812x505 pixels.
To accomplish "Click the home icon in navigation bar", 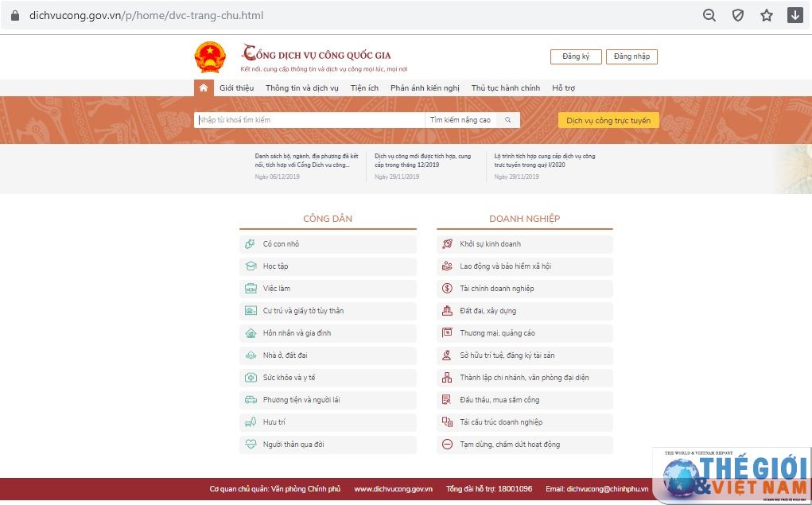I will (204, 88).
